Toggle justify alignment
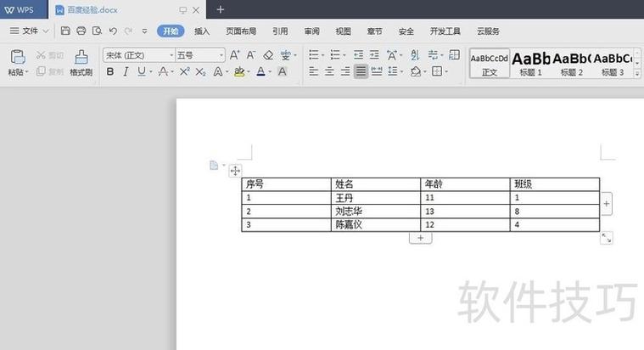 point(361,71)
